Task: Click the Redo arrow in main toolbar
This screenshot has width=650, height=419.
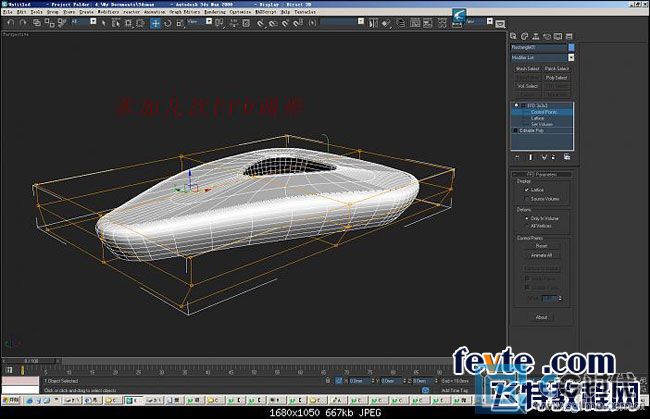Action: click(23, 23)
